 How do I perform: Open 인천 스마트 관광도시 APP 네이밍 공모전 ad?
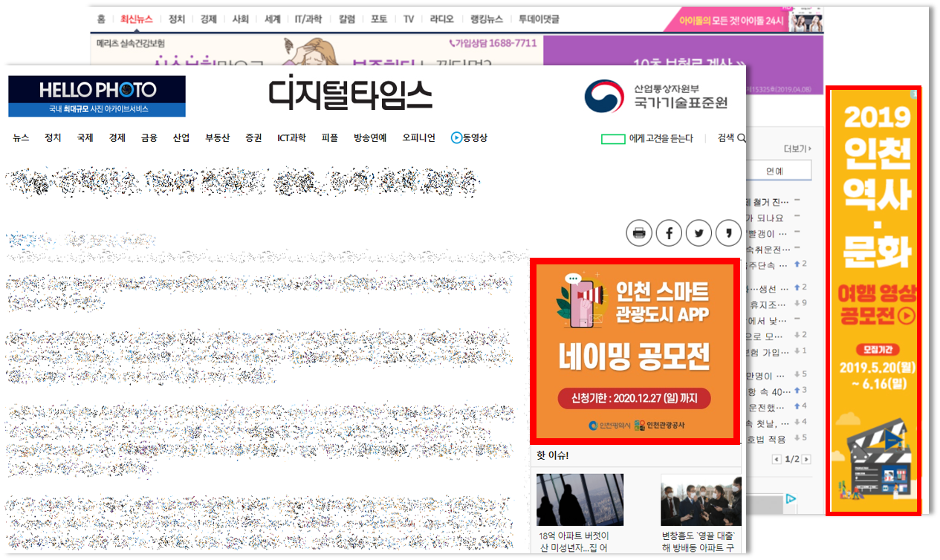[635, 352]
